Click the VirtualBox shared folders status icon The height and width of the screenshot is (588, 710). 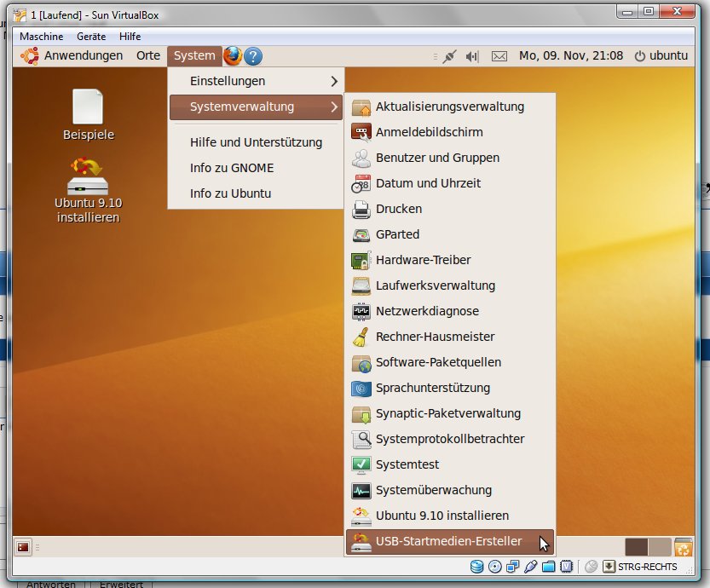[x=548, y=567]
